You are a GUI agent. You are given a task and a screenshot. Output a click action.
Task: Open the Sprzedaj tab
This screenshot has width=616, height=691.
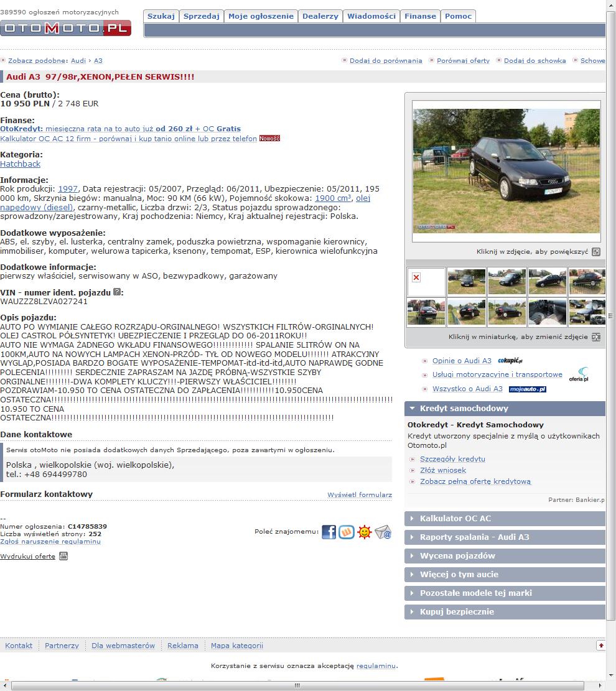point(202,16)
